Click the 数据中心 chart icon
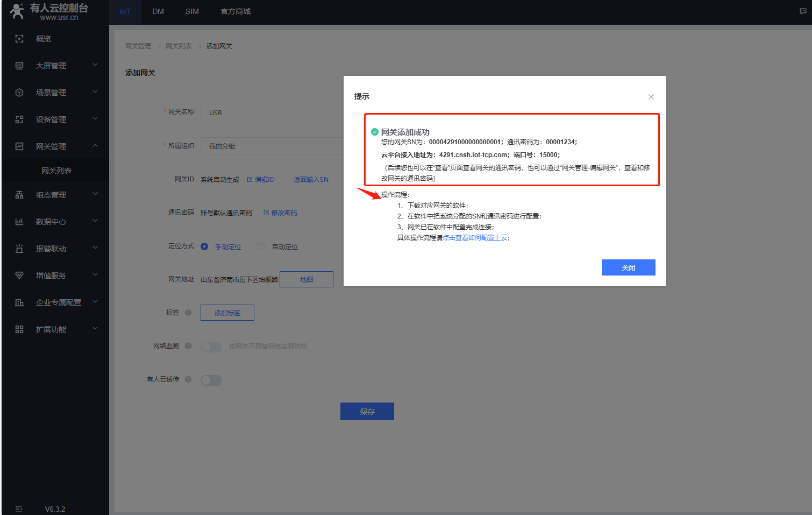812x515 pixels. (19, 222)
